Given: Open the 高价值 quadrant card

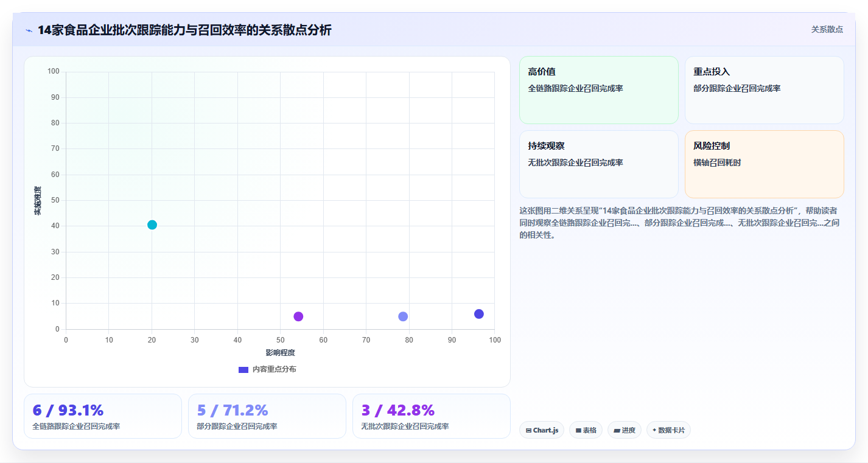Looking at the screenshot, I should [x=598, y=90].
